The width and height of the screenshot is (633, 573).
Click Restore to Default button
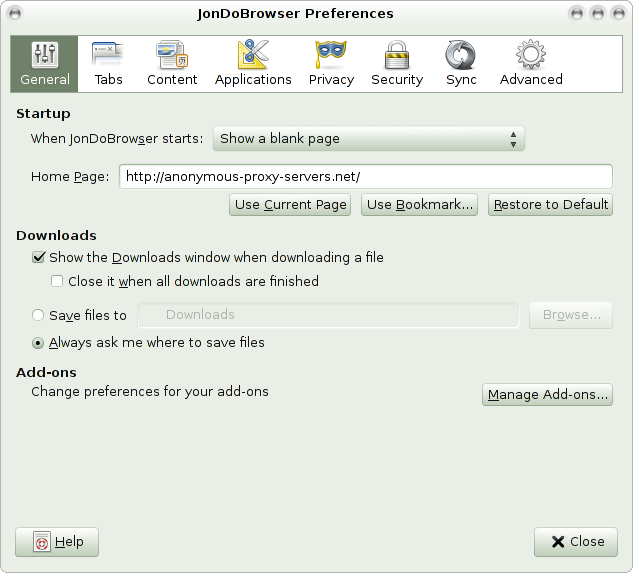550,205
